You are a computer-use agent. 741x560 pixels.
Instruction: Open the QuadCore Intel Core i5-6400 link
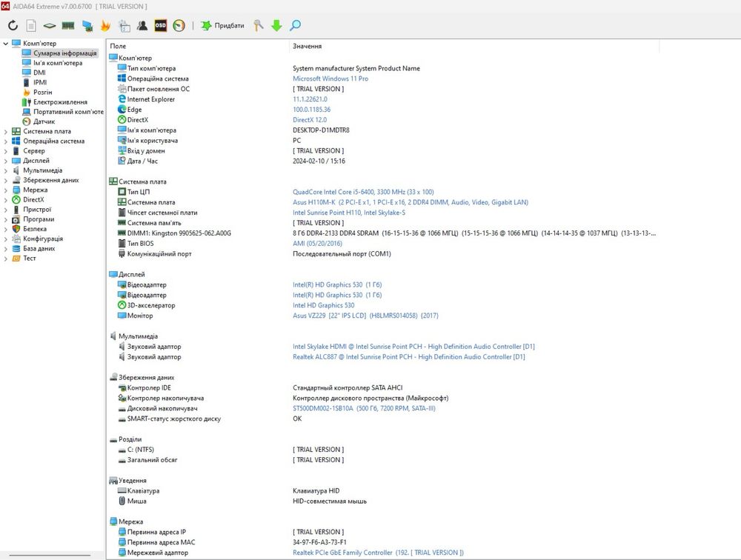363,192
